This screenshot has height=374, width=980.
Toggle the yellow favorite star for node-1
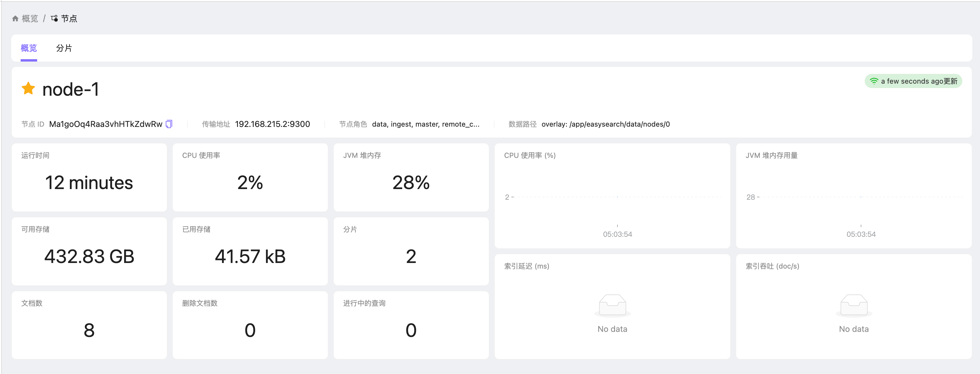(28, 89)
